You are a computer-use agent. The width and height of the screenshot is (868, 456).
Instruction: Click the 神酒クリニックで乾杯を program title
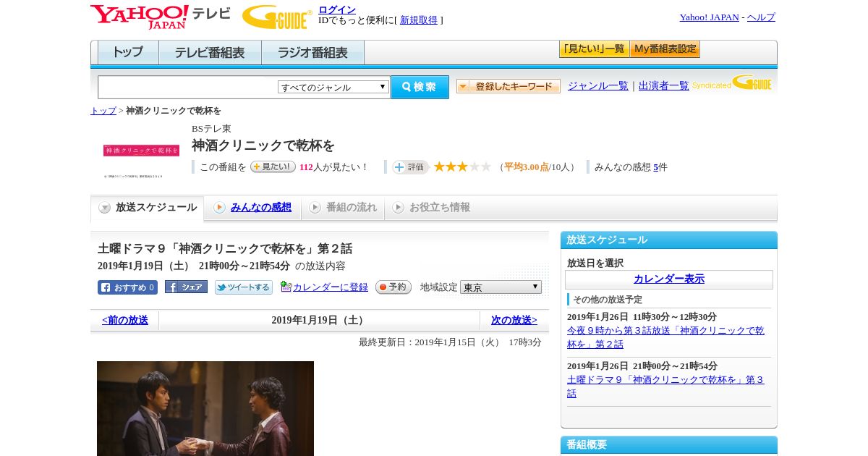pyautogui.click(x=263, y=146)
